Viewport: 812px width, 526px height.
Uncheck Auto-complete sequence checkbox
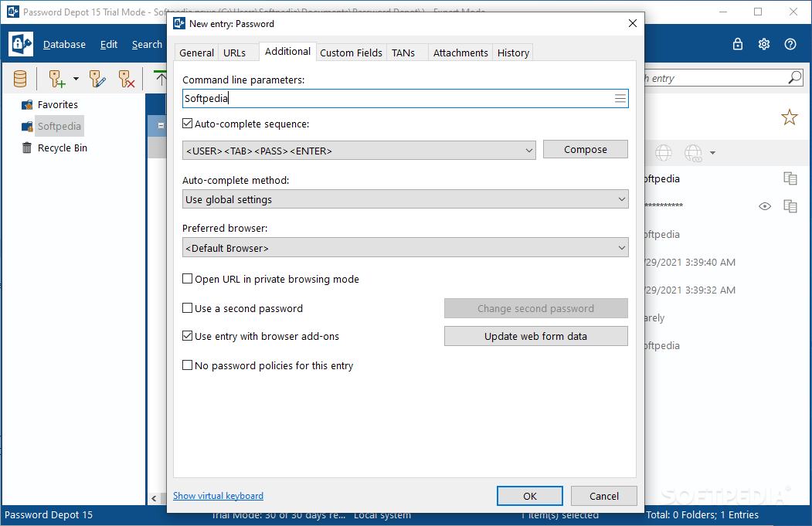point(188,124)
